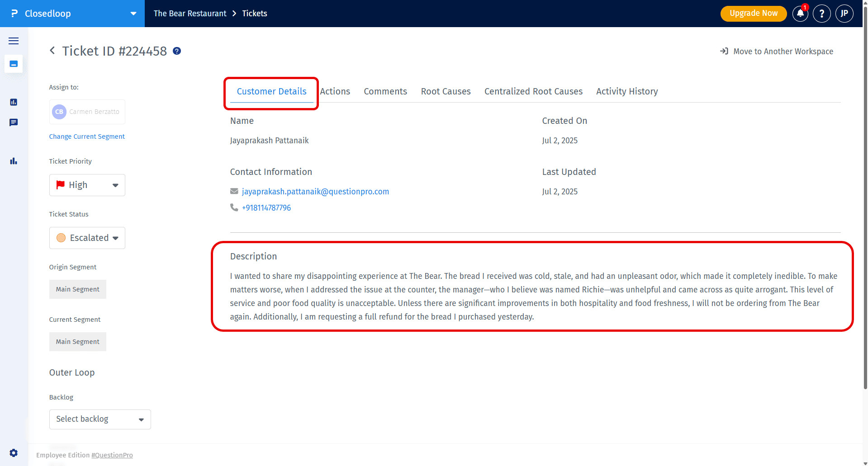The height and width of the screenshot is (466, 868).
Task: Open the tickets icon in left sidebar
Action: [14, 64]
